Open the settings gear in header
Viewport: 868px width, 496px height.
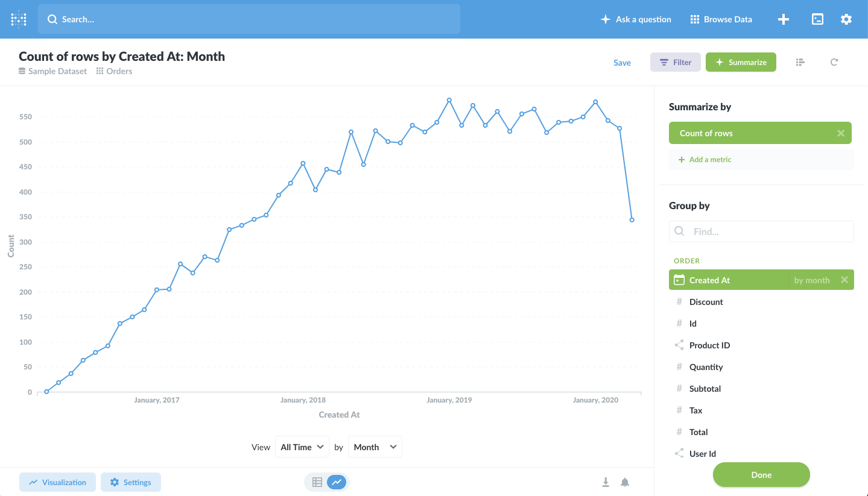pos(846,19)
